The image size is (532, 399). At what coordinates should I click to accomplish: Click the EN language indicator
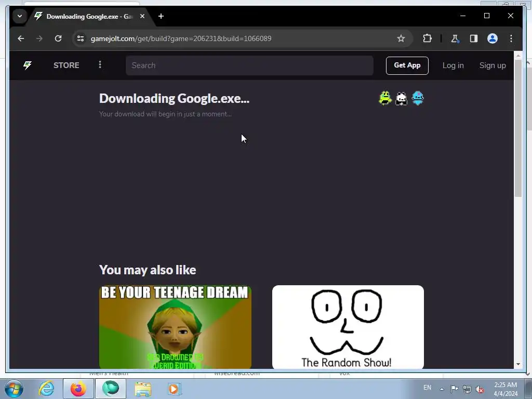pos(427,388)
